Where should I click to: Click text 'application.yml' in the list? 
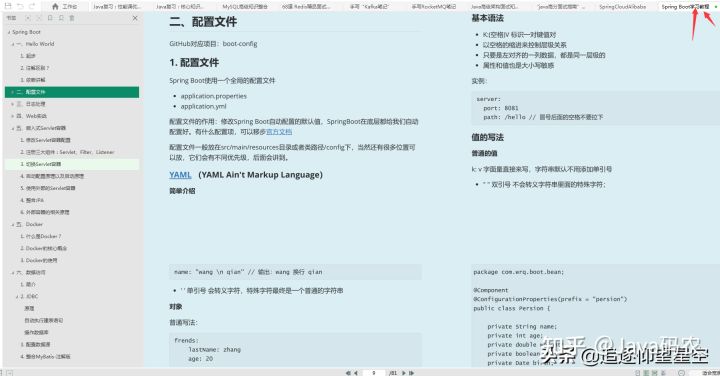pos(203,106)
